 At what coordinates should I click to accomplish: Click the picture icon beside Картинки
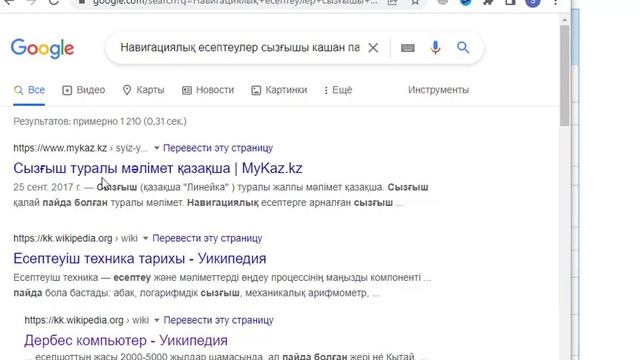tap(256, 90)
